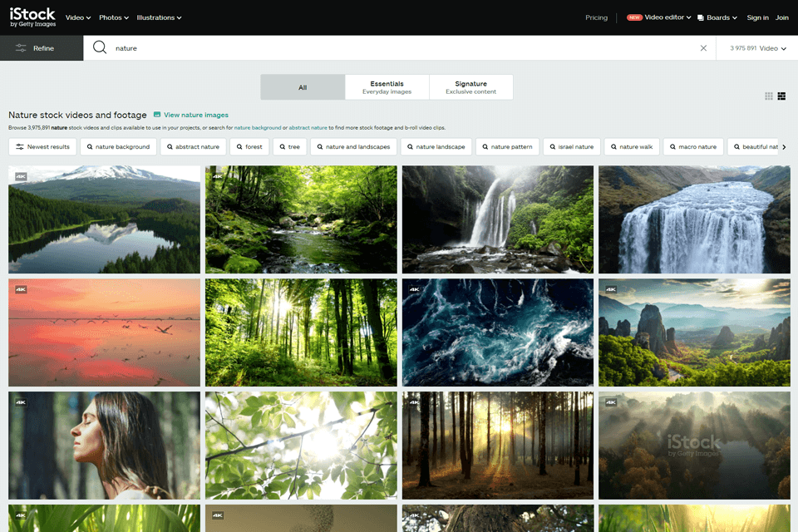
Task: Select the beautiful nature chip
Action: click(753, 146)
